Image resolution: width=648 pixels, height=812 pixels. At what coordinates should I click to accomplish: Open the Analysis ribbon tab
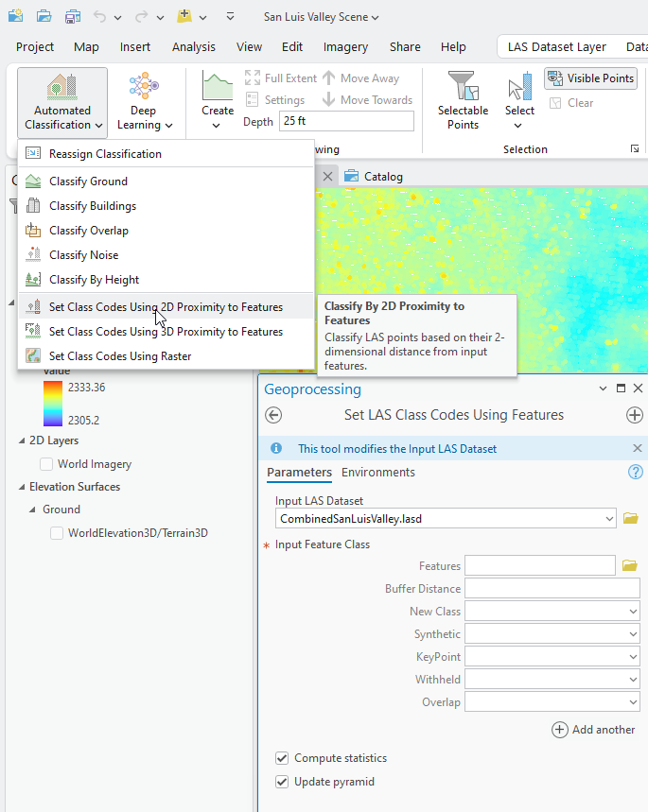click(193, 47)
